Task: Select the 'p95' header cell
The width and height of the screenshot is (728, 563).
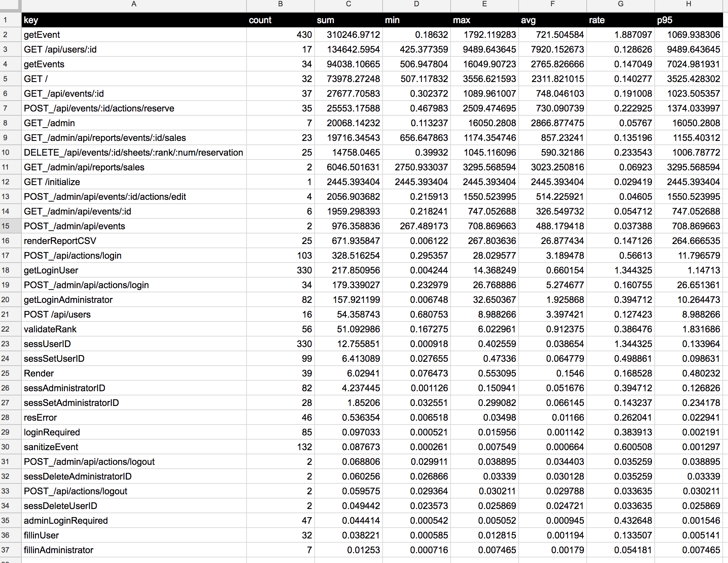Action: click(x=688, y=20)
